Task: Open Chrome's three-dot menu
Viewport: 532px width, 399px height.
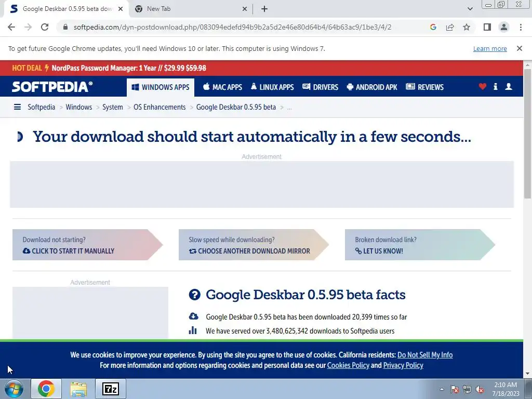Action: coord(521,27)
